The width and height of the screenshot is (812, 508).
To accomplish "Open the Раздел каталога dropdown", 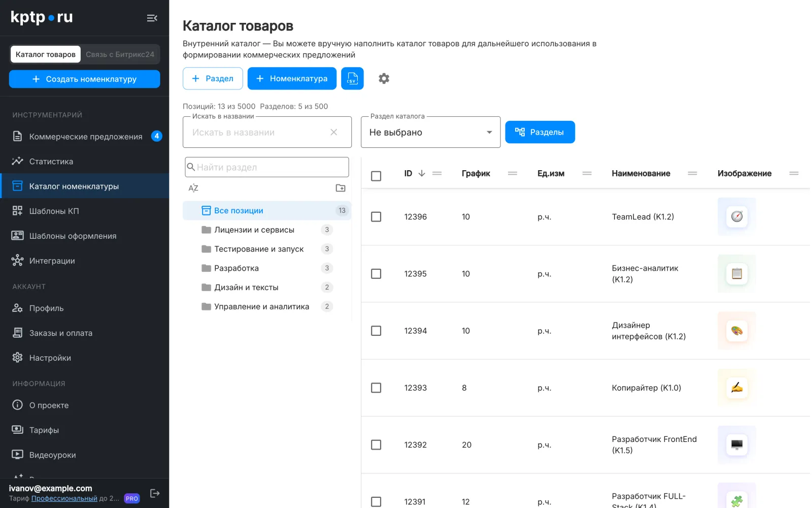I will click(x=430, y=132).
